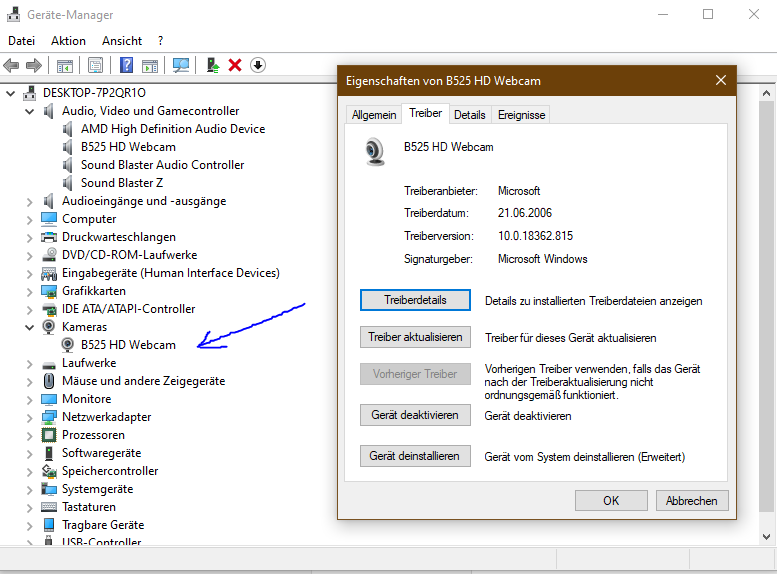The image size is (777, 574).
Task: Expand the Softwaregeräte chevron
Action: click(x=30, y=454)
